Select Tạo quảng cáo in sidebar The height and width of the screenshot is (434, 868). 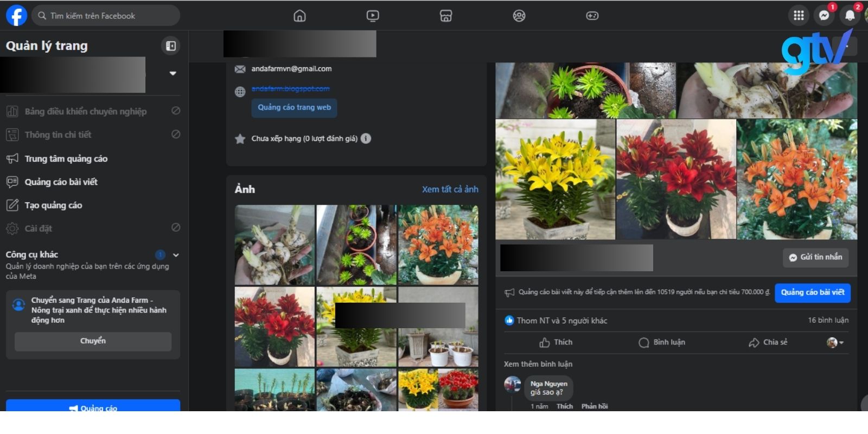[53, 205]
